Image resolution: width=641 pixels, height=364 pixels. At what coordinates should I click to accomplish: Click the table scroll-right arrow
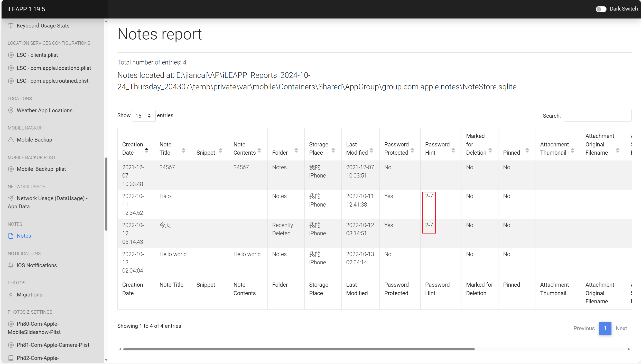click(x=629, y=349)
